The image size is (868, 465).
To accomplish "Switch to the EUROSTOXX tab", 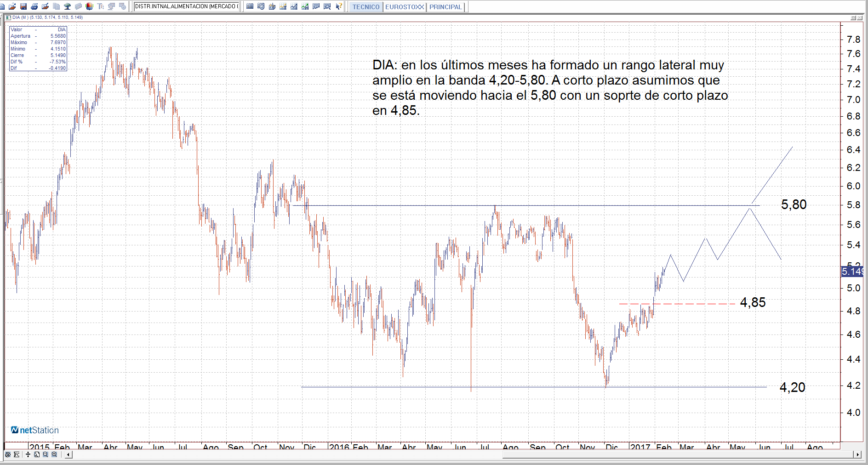I will [x=405, y=7].
